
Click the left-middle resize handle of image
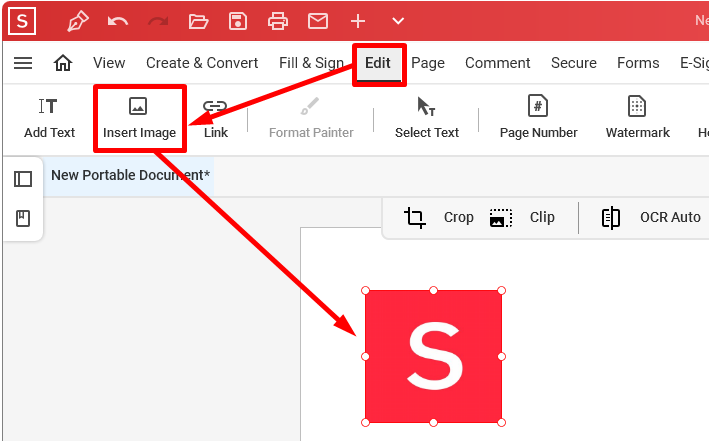[365, 356]
